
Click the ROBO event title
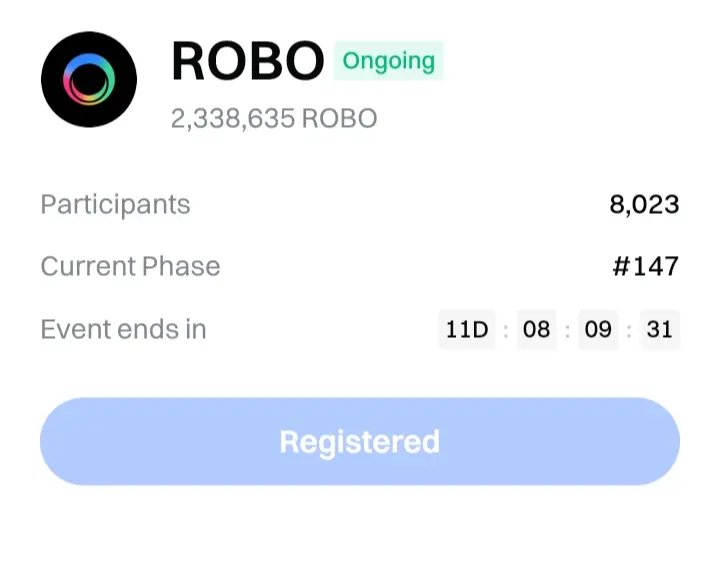point(247,62)
